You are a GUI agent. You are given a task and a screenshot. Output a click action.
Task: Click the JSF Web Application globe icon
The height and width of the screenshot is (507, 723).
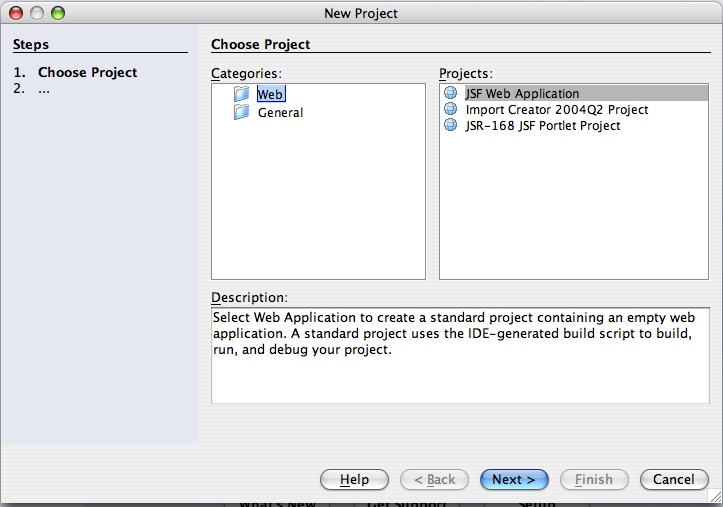coord(450,93)
